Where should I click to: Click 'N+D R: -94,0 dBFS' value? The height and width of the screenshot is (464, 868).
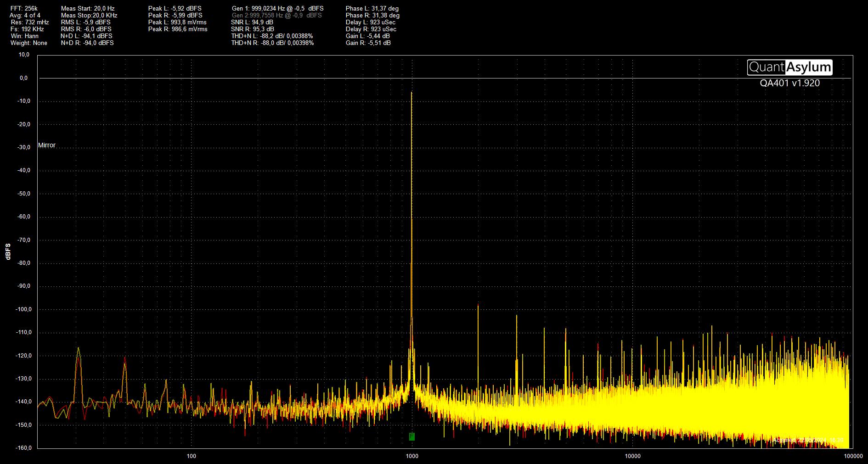[87, 43]
